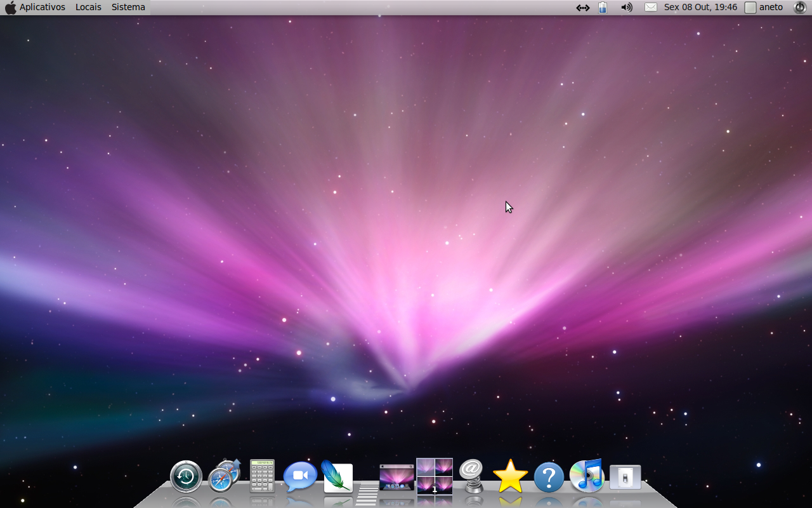
Task: Open the volume speaker control
Action: (627, 7)
